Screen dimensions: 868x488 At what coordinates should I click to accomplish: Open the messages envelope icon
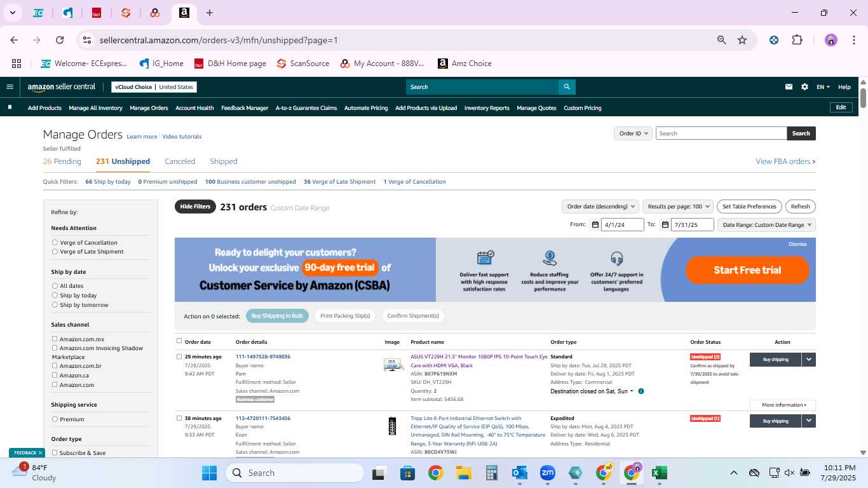pos(789,87)
